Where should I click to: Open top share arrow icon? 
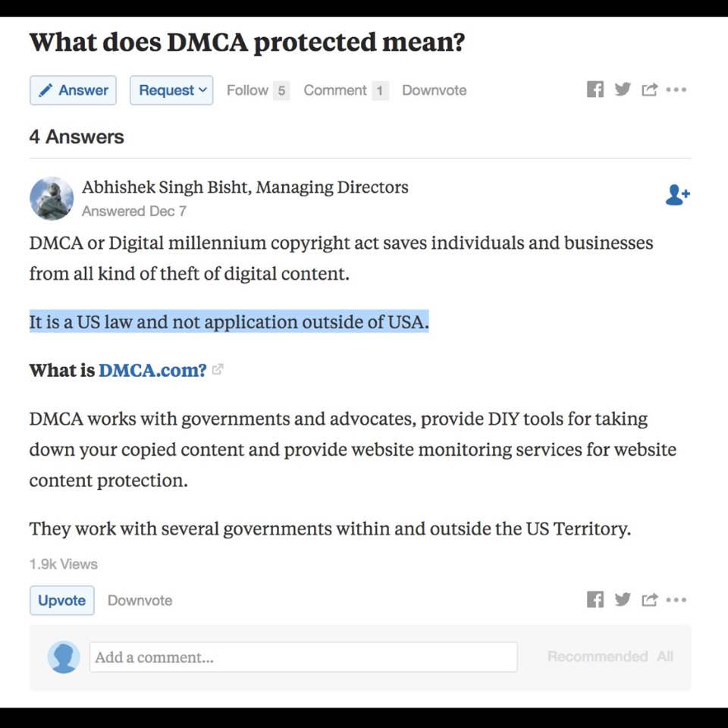click(x=650, y=89)
